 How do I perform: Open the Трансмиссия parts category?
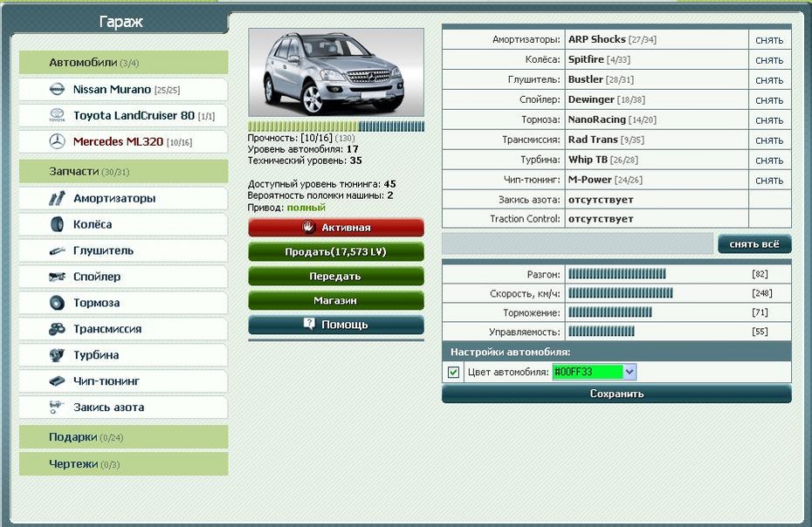123,329
